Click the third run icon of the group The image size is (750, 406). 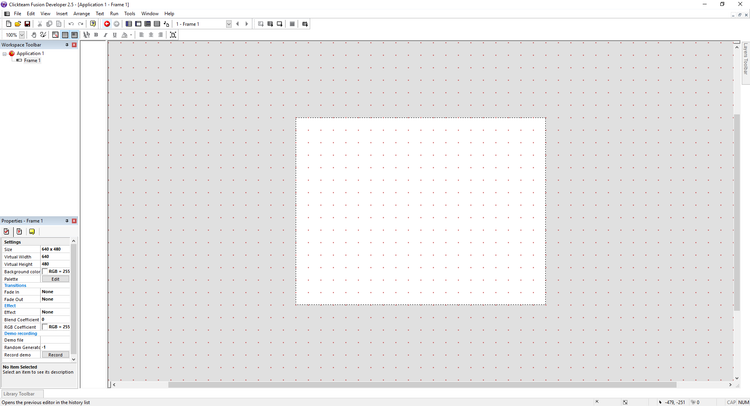tap(280, 24)
